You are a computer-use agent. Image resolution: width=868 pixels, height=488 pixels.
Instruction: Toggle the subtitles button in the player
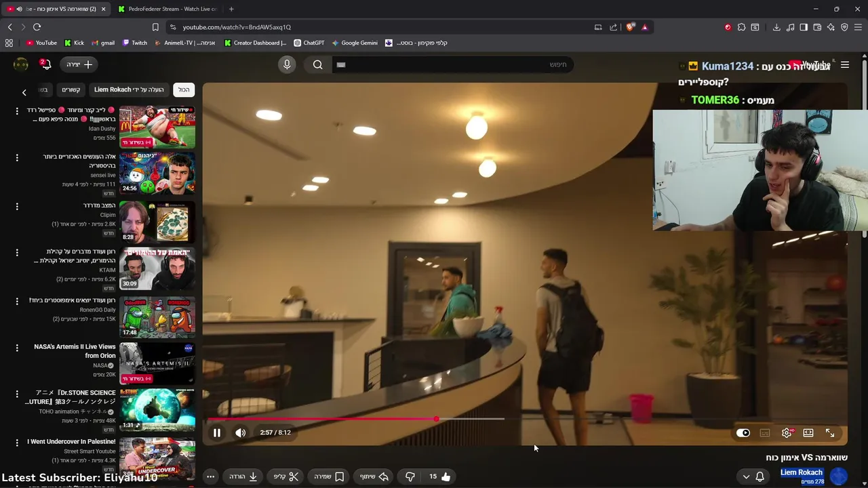pyautogui.click(x=765, y=433)
